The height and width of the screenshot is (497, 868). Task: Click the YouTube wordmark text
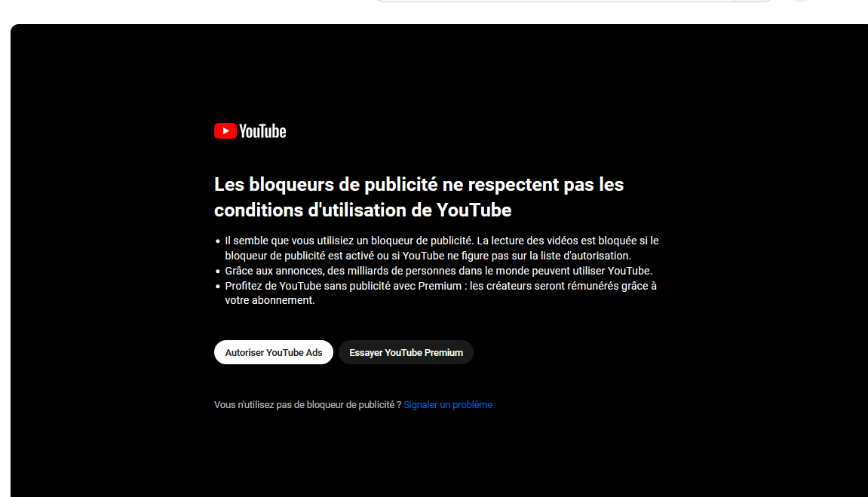click(262, 131)
